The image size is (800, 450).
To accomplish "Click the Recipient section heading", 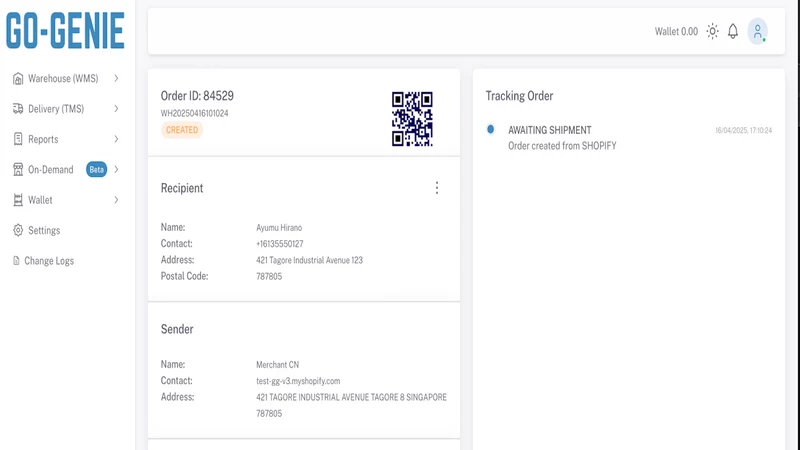I will coord(182,188).
